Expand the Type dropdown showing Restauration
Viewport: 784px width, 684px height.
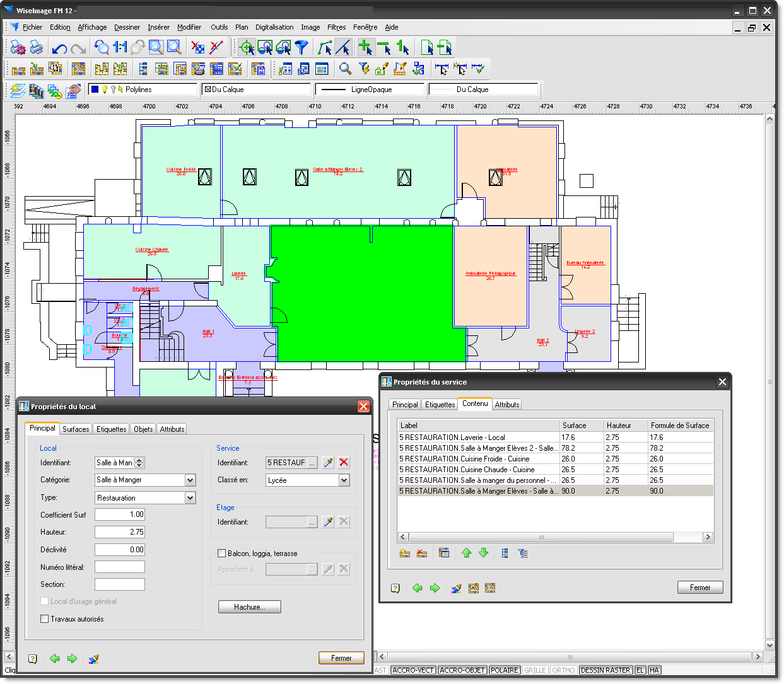[190, 498]
